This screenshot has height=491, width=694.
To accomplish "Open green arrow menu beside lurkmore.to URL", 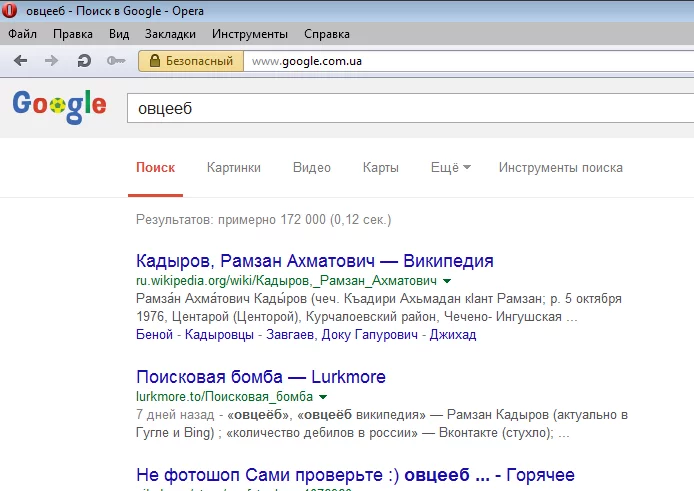I will coord(323,397).
